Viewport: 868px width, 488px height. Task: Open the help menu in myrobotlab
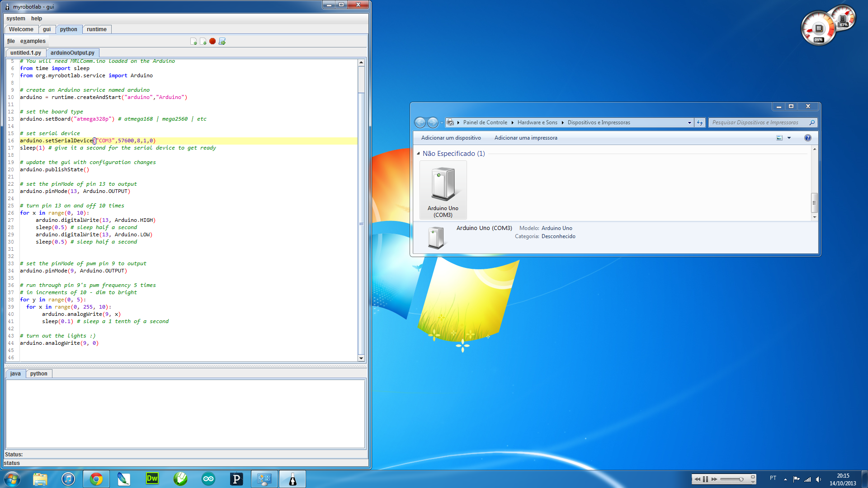[37, 19]
